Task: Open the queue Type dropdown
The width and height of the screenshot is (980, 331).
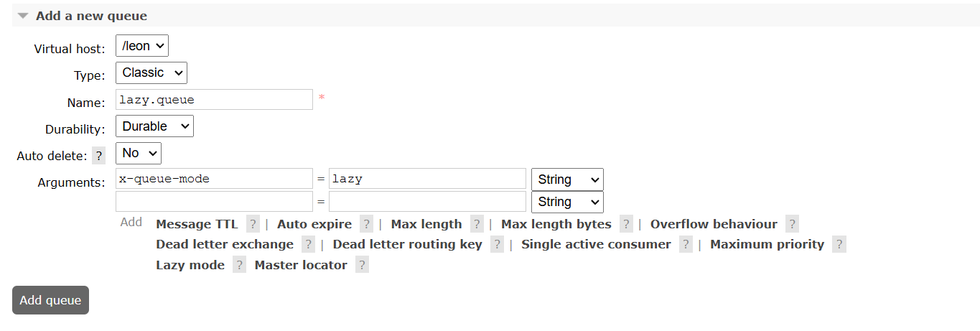Action: [x=151, y=73]
